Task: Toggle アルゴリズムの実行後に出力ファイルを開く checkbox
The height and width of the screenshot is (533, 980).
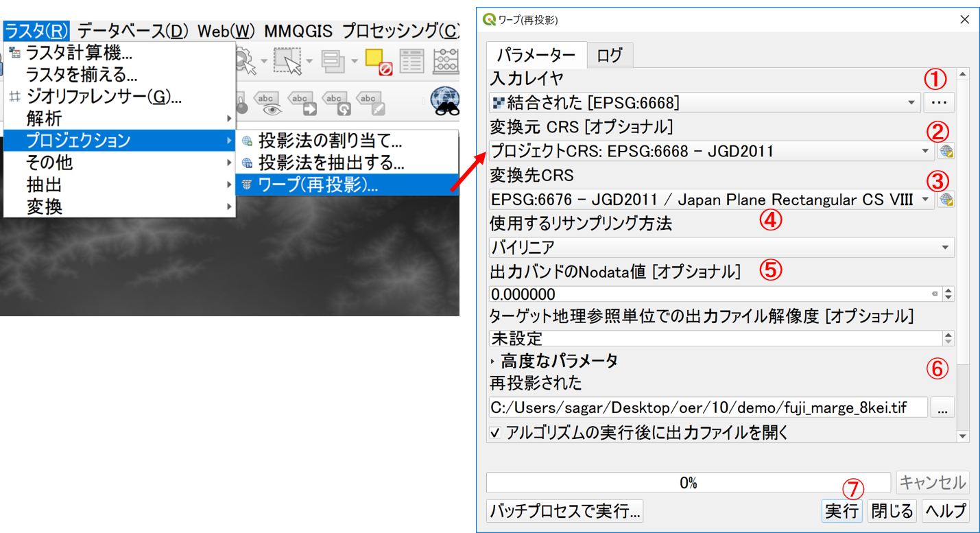Action: [x=495, y=433]
